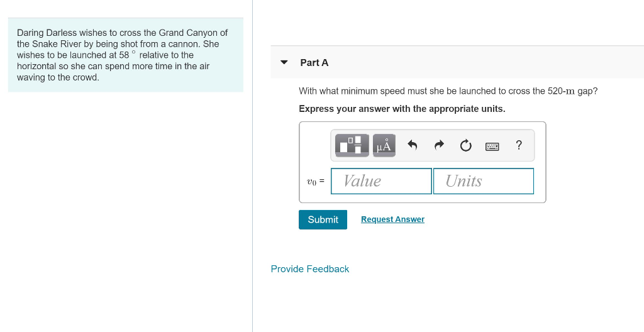Click into the Value answer field
Image resolution: width=644 pixels, height=332 pixels.
pyautogui.click(x=381, y=181)
